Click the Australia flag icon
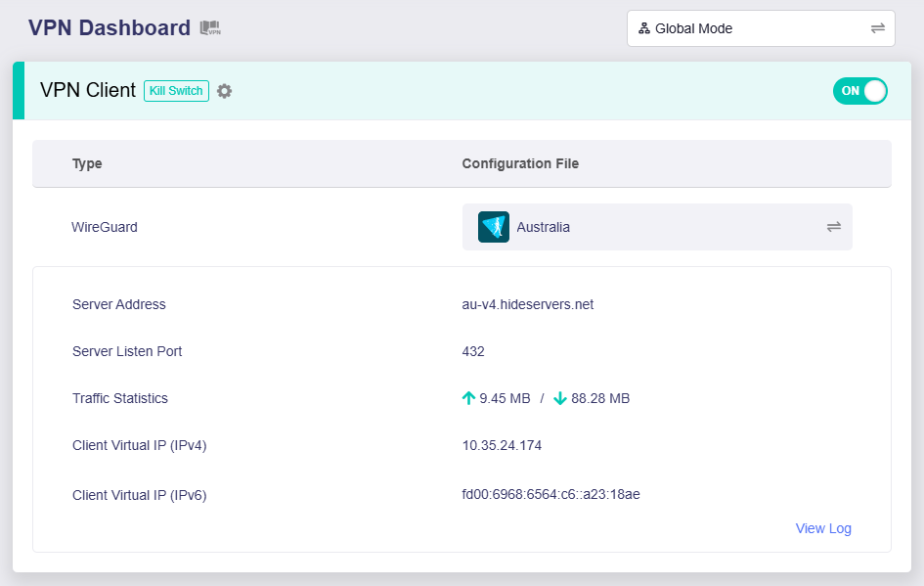Viewport: 924px width, 586px height. [492, 226]
